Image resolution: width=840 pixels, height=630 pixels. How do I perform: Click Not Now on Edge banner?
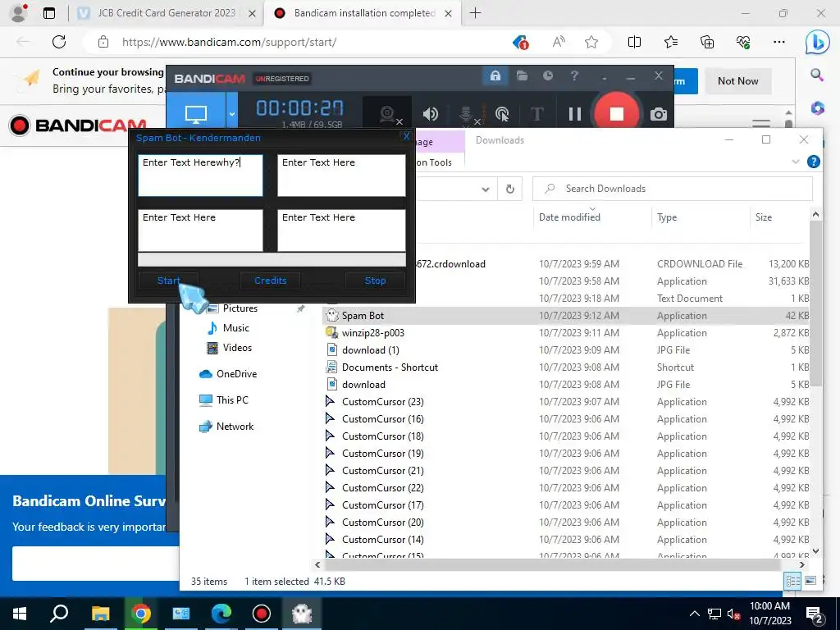(x=737, y=81)
